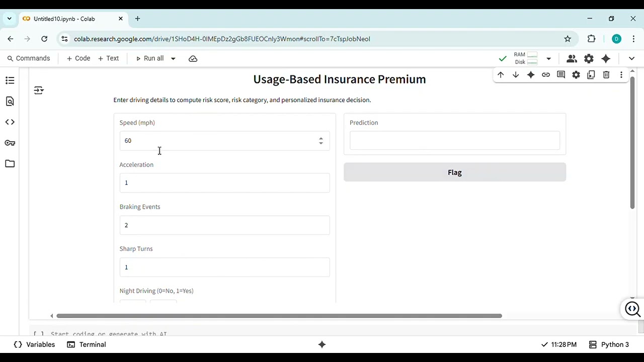Image resolution: width=644 pixels, height=362 pixels.
Task: Add a Code cell
Action: (78, 58)
